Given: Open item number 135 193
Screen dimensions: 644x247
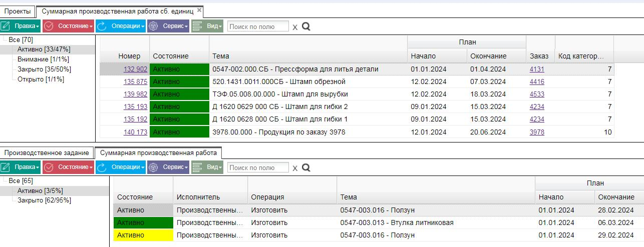Looking at the screenshot, I should 135,107.
